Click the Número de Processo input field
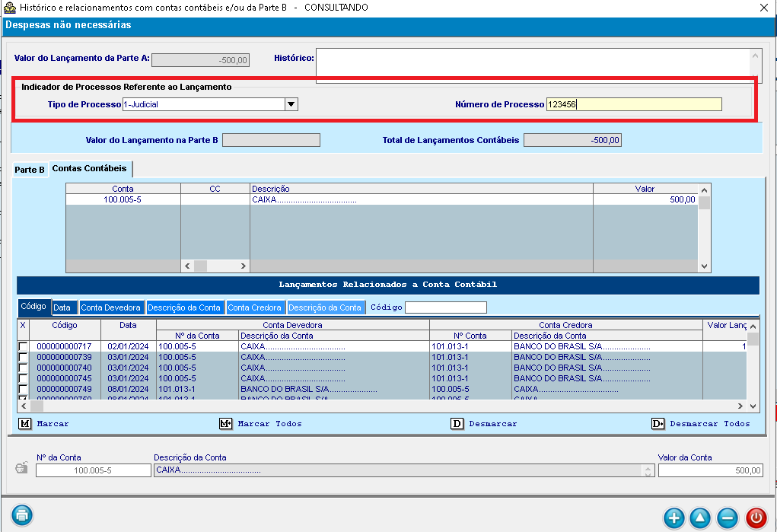This screenshot has width=777, height=532. click(634, 104)
